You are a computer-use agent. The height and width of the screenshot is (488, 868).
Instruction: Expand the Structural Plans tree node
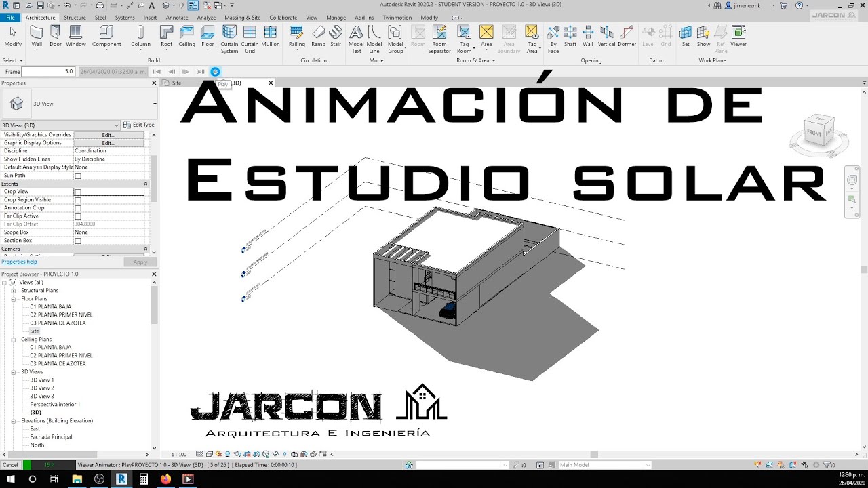pyautogui.click(x=14, y=291)
